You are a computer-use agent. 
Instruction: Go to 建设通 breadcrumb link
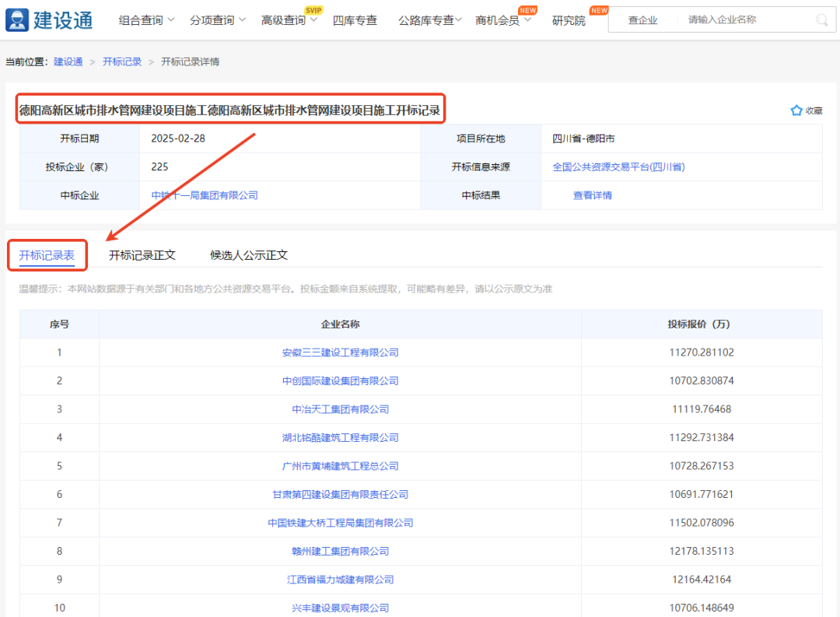coord(68,61)
